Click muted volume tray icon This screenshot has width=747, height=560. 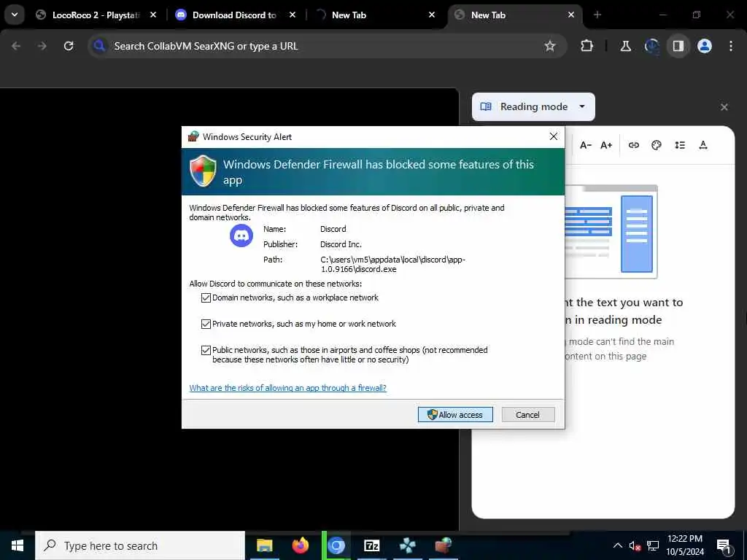point(635,545)
